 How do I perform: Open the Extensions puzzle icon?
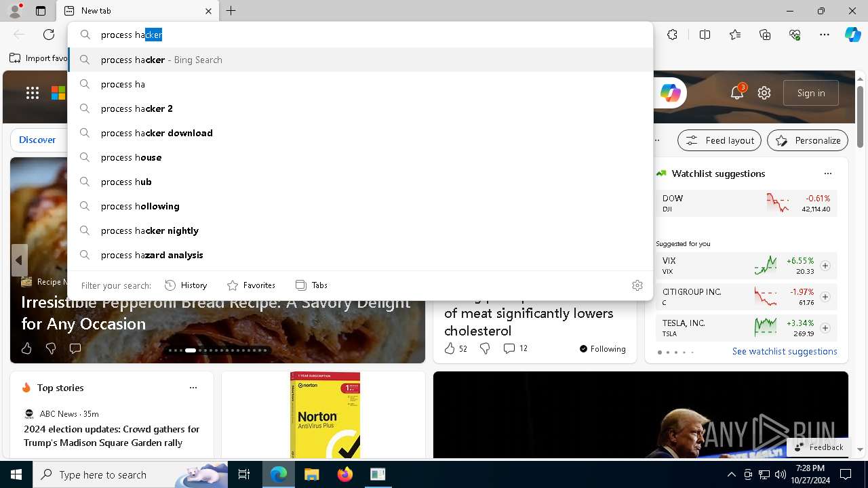click(x=672, y=35)
